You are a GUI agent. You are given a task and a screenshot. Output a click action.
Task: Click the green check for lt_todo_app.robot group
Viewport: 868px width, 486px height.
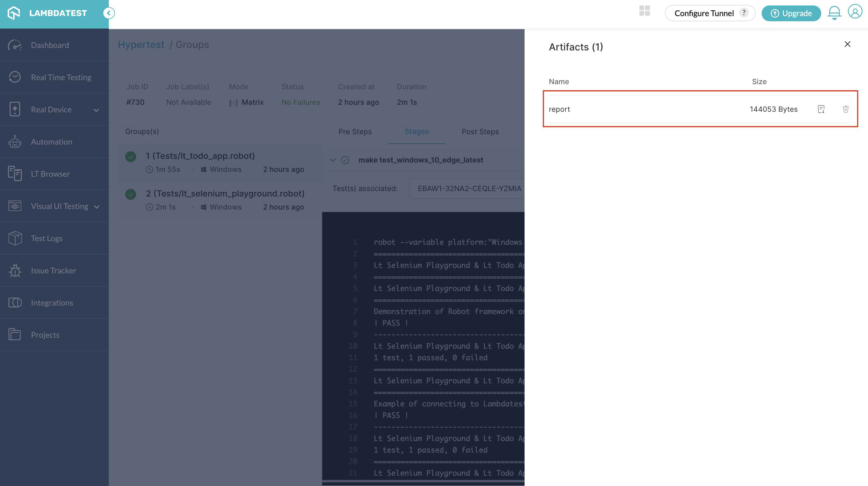click(x=131, y=157)
